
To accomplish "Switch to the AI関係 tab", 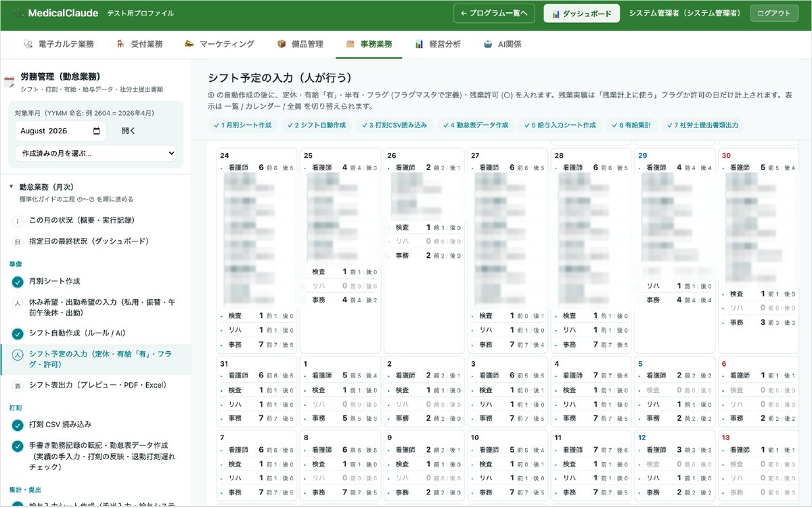I will [502, 44].
